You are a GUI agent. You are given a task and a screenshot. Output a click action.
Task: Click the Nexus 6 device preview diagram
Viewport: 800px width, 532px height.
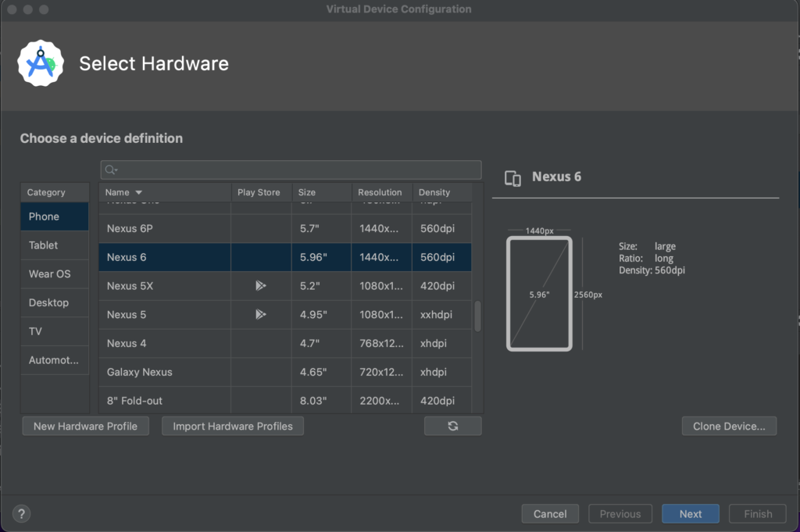(539, 294)
